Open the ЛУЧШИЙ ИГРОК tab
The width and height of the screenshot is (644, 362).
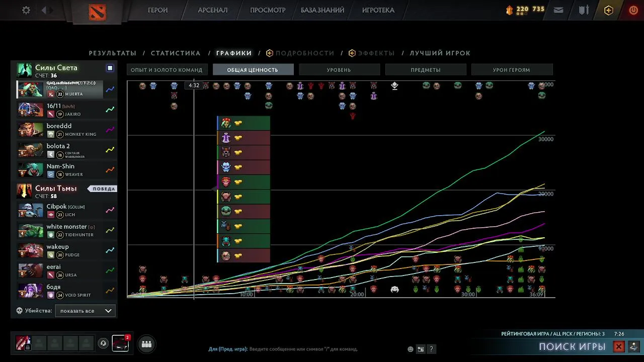(440, 53)
